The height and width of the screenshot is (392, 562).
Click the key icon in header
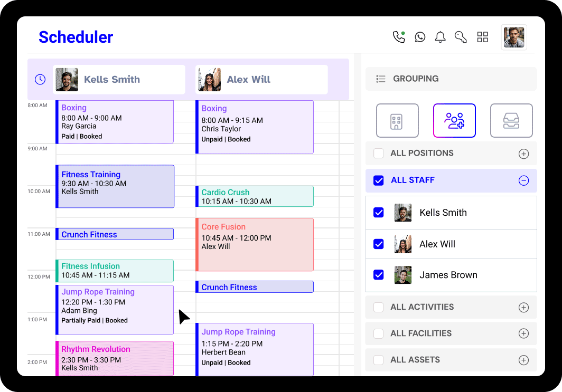[461, 37]
